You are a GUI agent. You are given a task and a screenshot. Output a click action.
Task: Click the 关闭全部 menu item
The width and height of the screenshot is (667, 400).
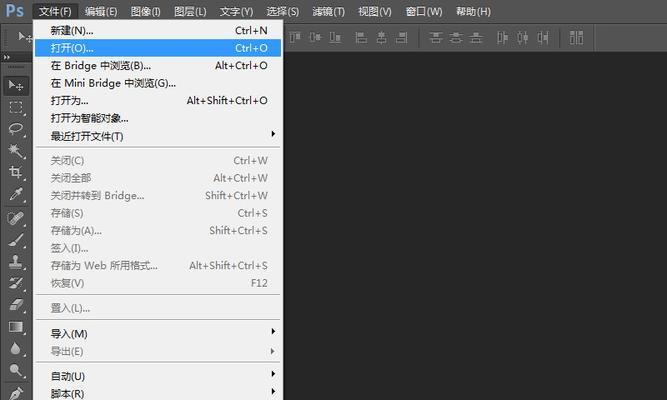click(158, 178)
